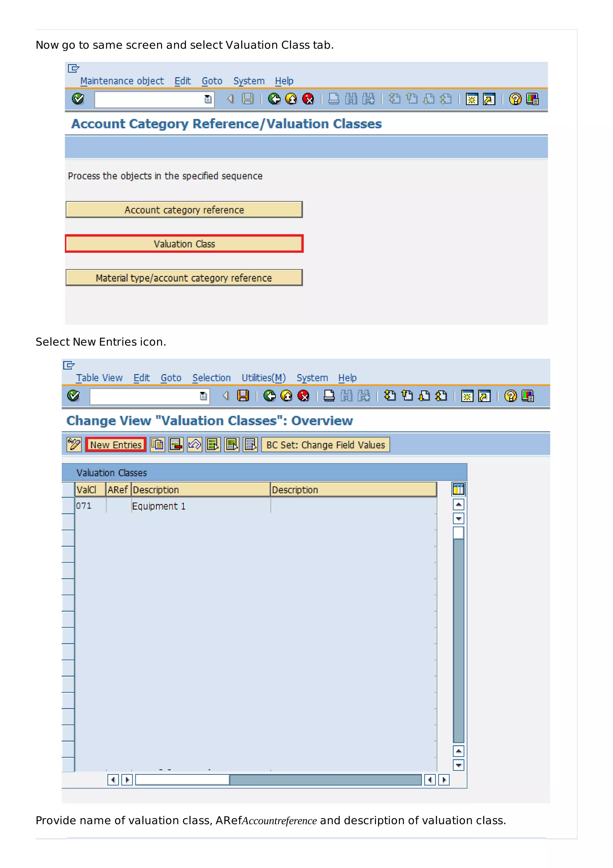Click the Deselect all icon in the application toolbar
This screenshot has width=613, height=868.
tap(251, 444)
